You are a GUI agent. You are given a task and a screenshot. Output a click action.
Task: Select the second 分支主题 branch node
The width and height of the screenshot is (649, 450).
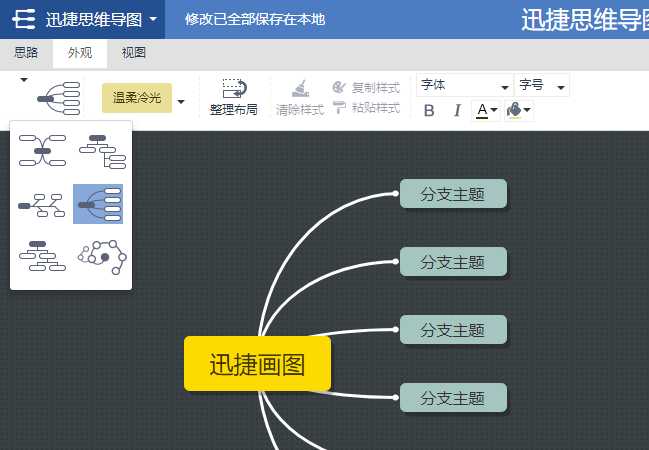[x=453, y=262]
